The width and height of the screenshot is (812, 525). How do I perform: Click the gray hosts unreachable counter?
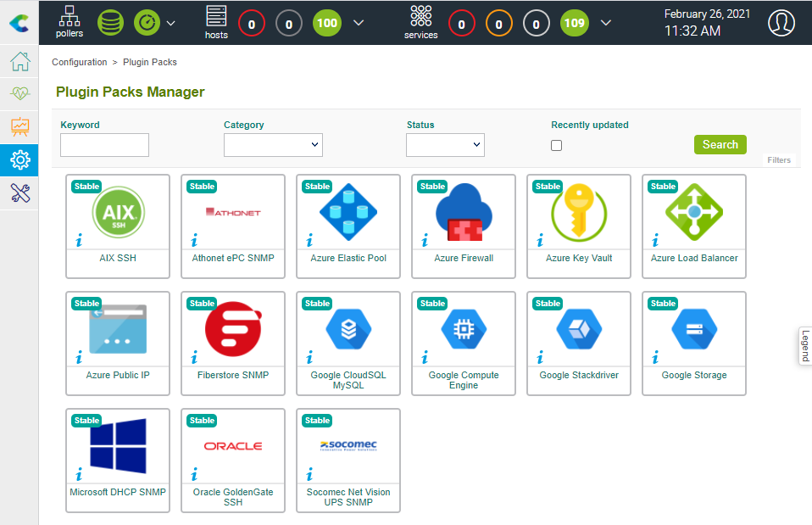click(x=289, y=23)
